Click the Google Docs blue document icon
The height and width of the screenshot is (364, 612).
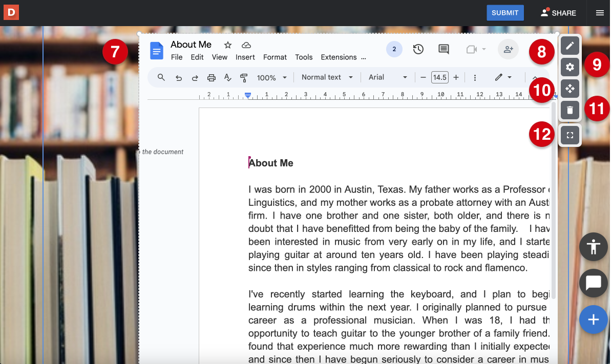pyautogui.click(x=157, y=51)
